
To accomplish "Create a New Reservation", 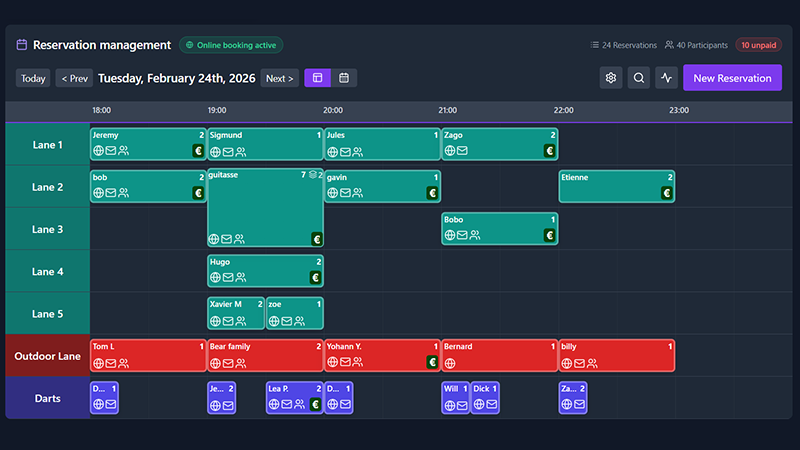I will pos(732,78).
